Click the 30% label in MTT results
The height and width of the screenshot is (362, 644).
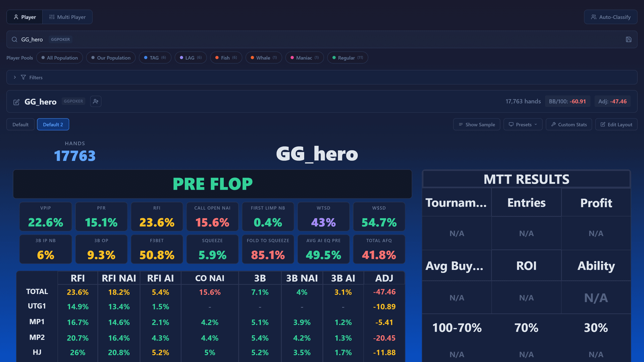pyautogui.click(x=596, y=328)
